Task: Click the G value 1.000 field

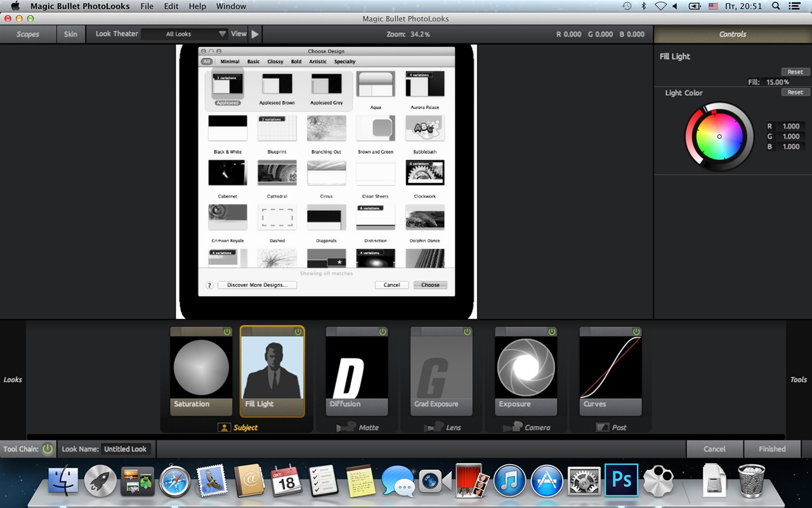Action: (790, 137)
